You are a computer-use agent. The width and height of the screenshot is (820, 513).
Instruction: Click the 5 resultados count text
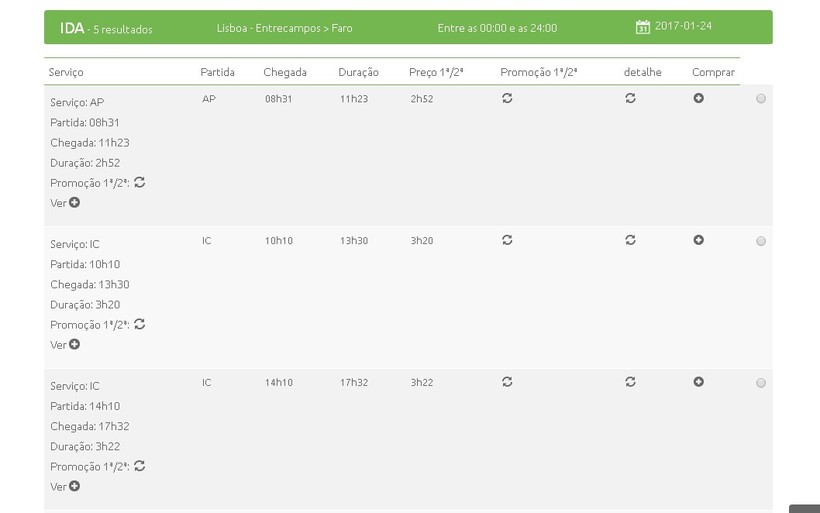point(123,30)
